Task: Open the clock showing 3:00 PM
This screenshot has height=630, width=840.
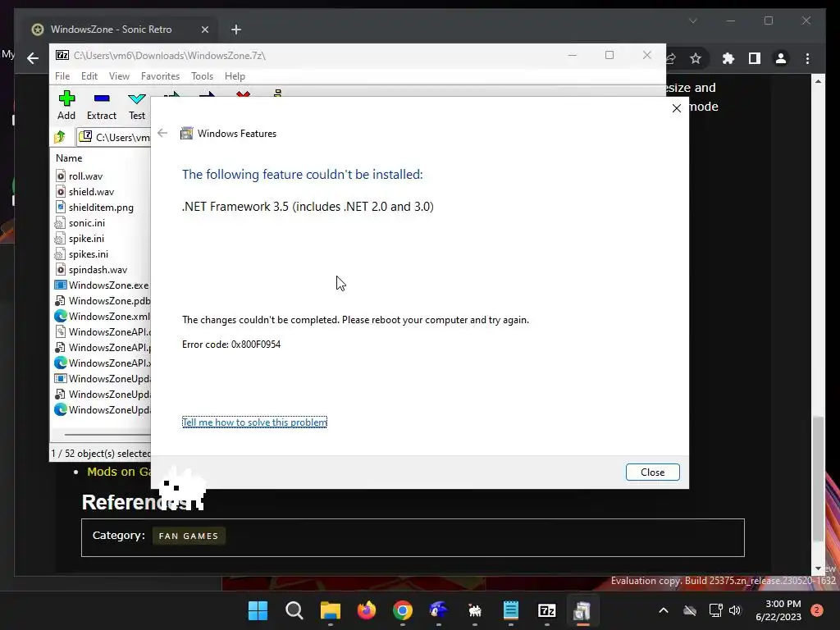Action: click(778, 610)
